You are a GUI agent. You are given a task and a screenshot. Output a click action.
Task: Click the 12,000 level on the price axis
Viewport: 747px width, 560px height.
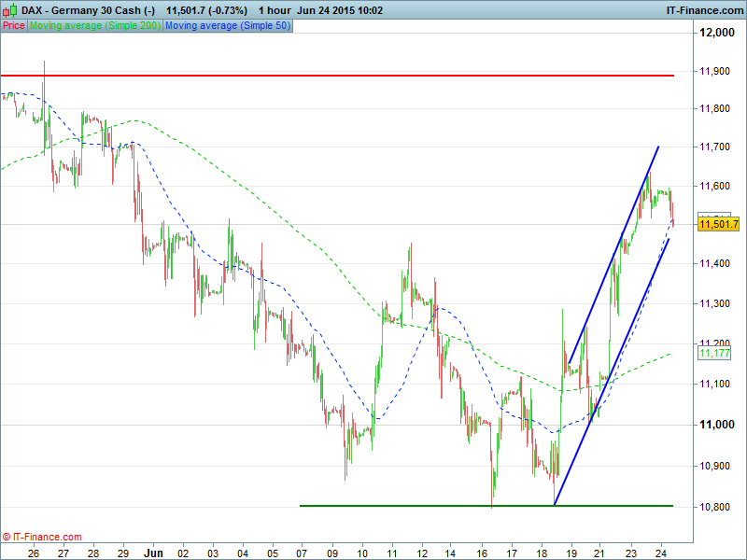716,34
